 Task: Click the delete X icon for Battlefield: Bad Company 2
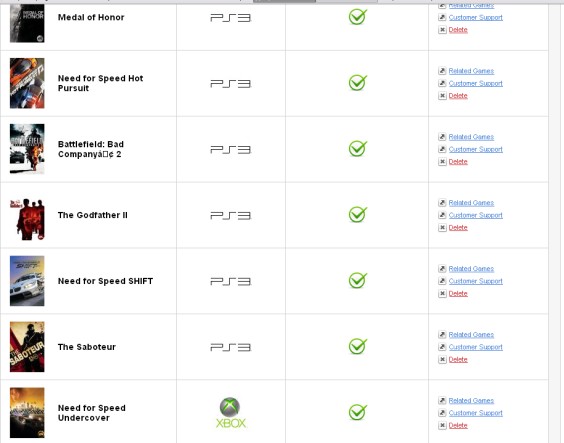(442, 162)
